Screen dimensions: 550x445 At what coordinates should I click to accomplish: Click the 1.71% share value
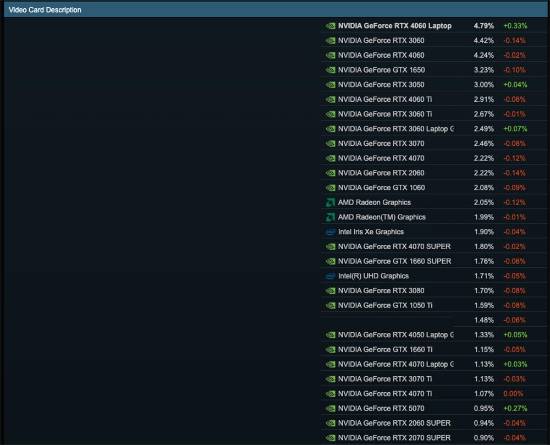[x=484, y=276]
